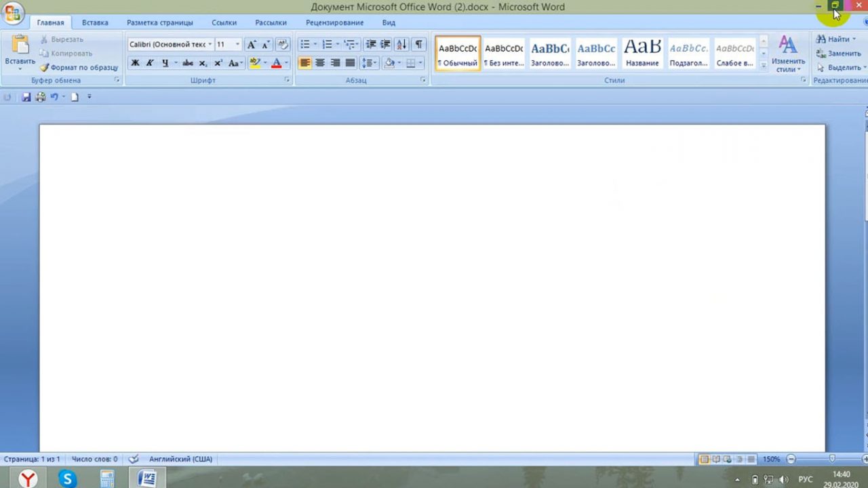Viewport: 868px width, 488px height.
Task: Click the 150% zoom level button
Action: 771,459
